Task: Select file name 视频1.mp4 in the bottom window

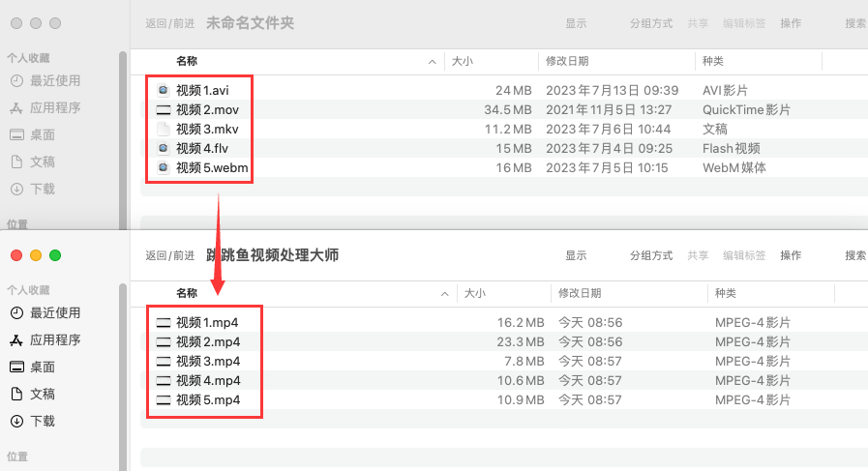Action: (x=208, y=323)
